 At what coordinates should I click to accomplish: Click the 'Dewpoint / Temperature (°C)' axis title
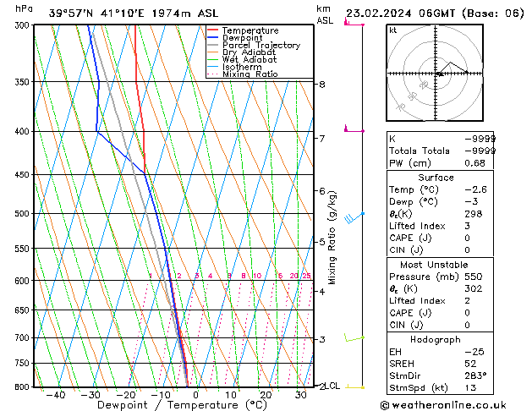coord(182,405)
